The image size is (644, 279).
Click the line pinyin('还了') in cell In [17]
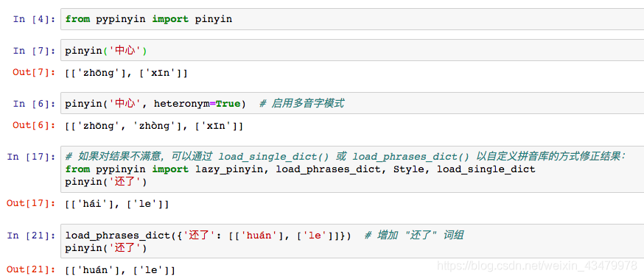coord(105,181)
